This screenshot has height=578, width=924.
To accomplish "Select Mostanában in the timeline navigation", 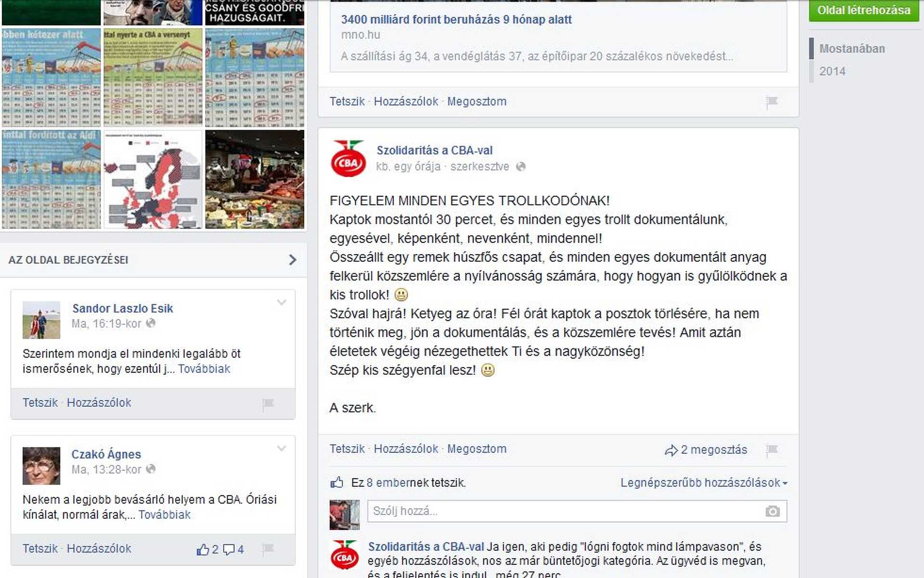I will point(852,49).
